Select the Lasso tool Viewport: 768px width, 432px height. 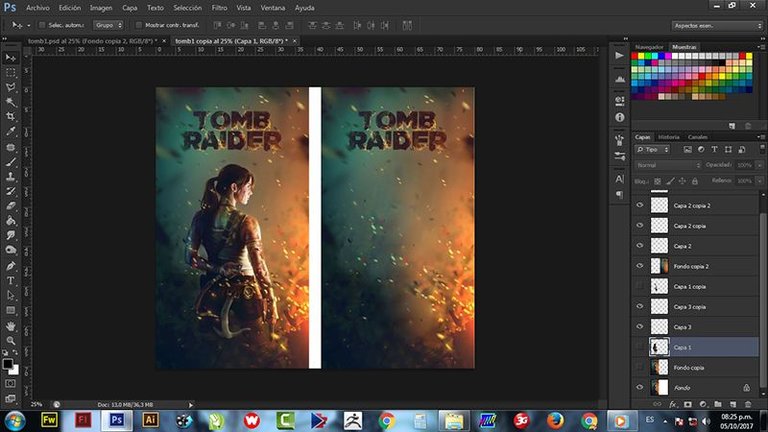coord(10,88)
